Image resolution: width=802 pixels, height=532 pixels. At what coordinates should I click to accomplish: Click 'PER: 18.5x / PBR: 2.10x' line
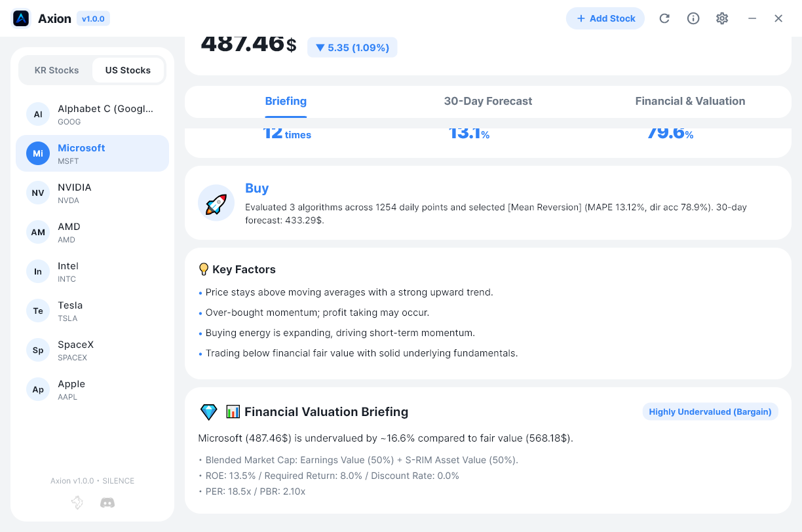coord(256,491)
